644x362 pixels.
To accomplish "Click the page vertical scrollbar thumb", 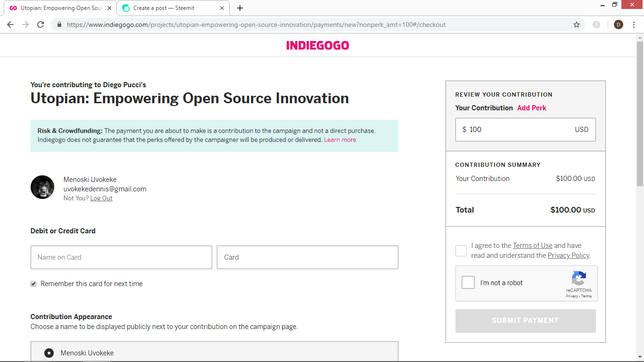I will point(640,113).
